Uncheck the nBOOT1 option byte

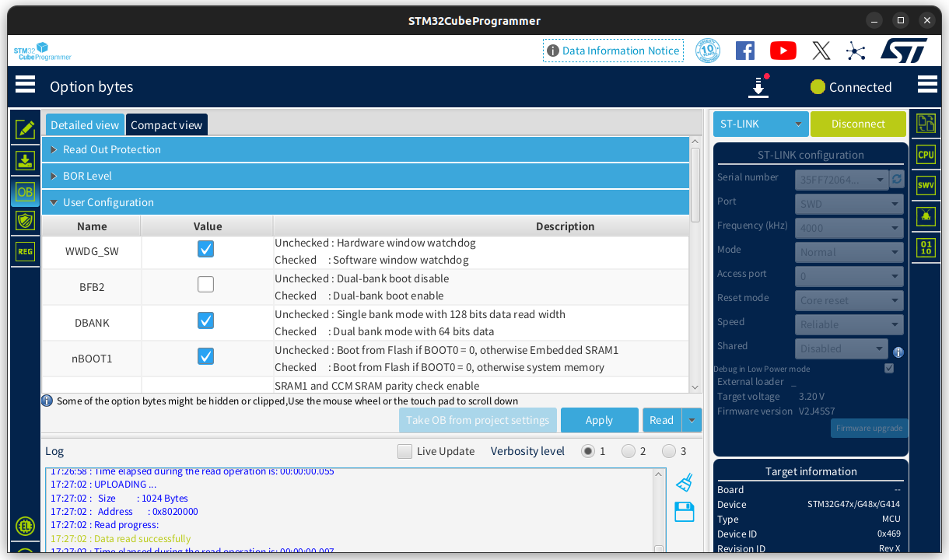click(205, 356)
